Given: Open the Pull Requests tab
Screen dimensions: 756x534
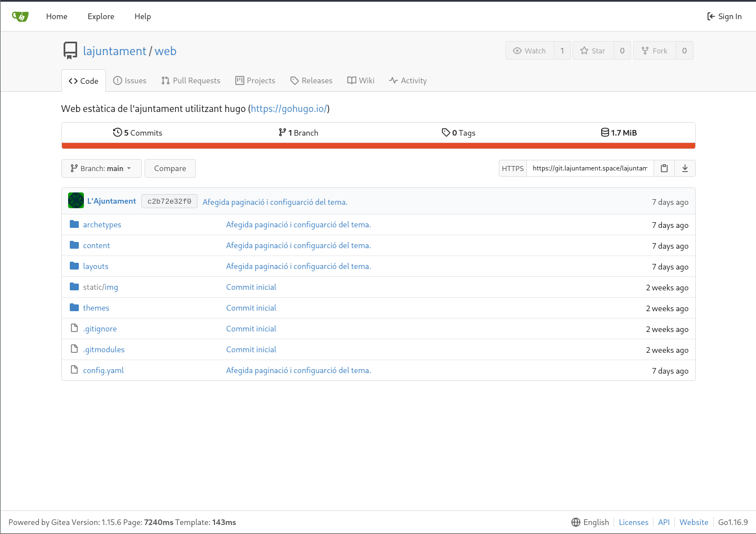Looking at the screenshot, I should coord(190,80).
